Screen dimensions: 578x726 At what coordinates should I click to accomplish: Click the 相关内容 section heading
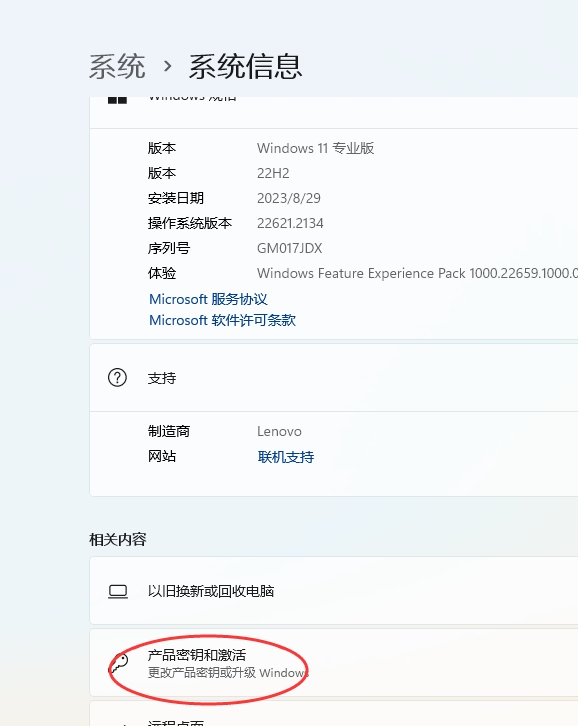118,539
